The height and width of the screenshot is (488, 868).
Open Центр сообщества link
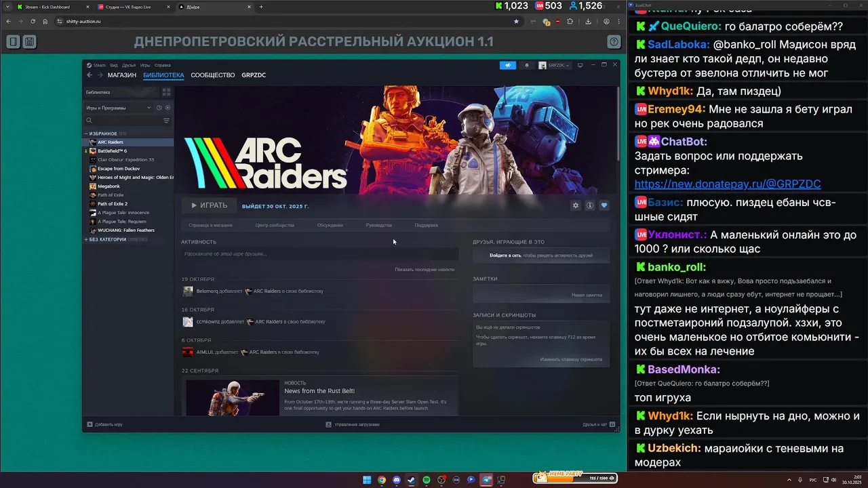pyautogui.click(x=275, y=225)
